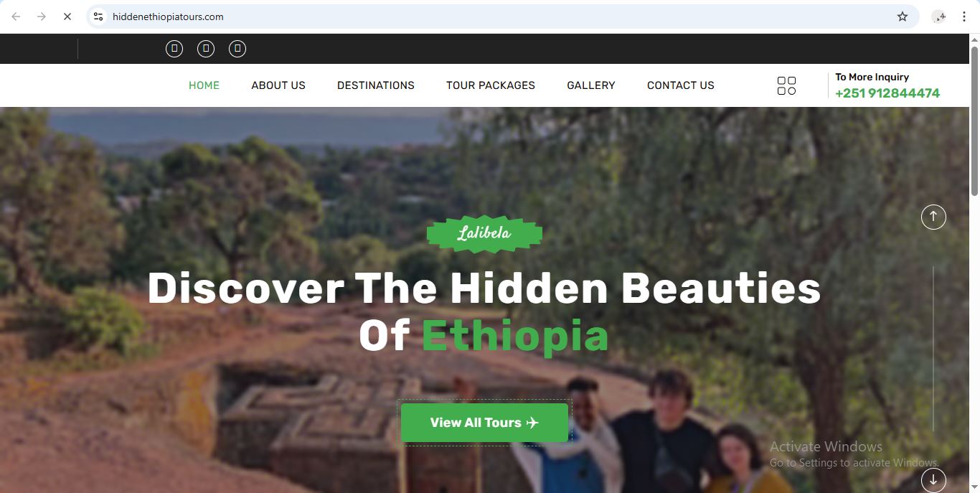Open the ABOUT US page

pos(278,85)
